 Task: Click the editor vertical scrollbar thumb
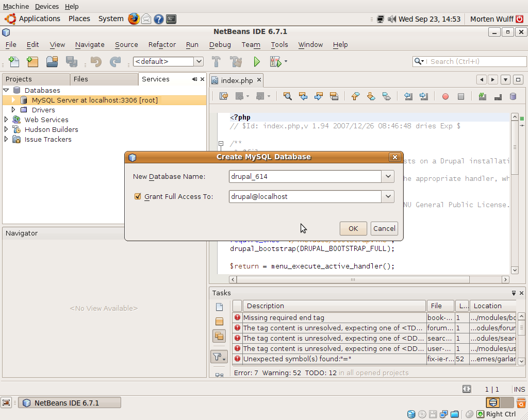(x=515, y=147)
